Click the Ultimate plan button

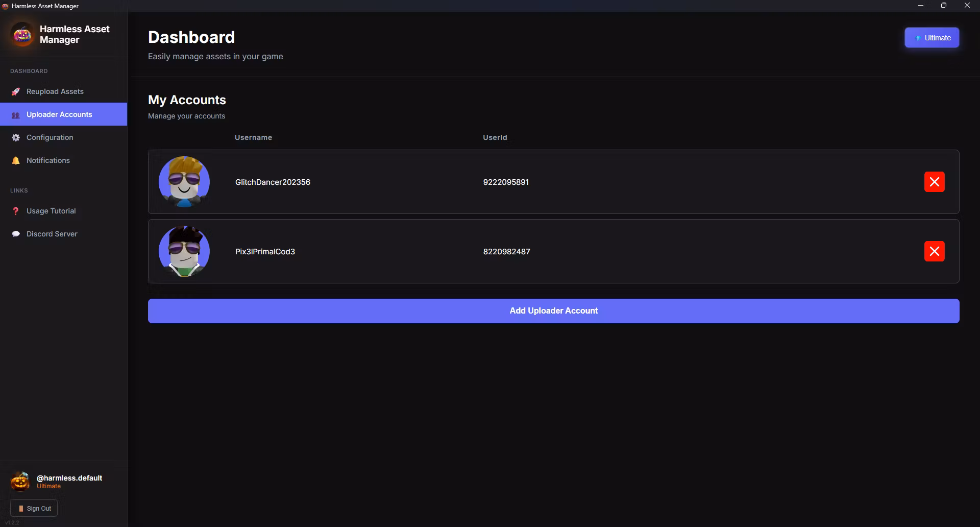[932, 38]
